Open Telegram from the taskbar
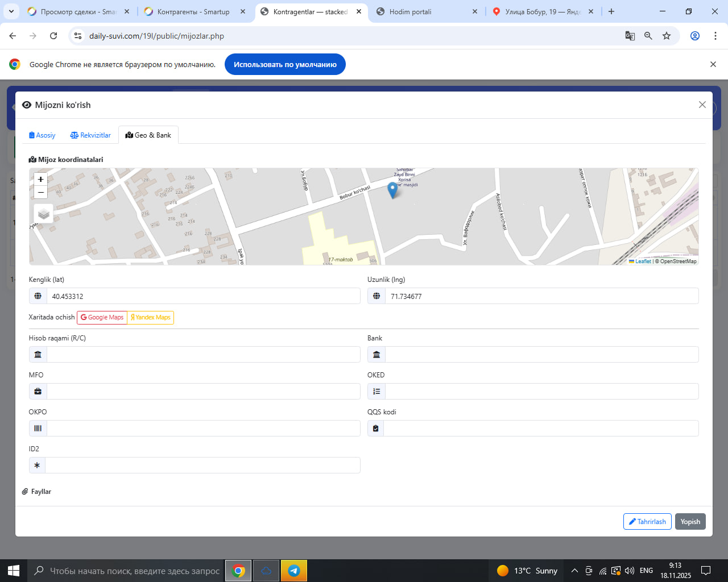The width and height of the screenshot is (728, 582). (294, 571)
